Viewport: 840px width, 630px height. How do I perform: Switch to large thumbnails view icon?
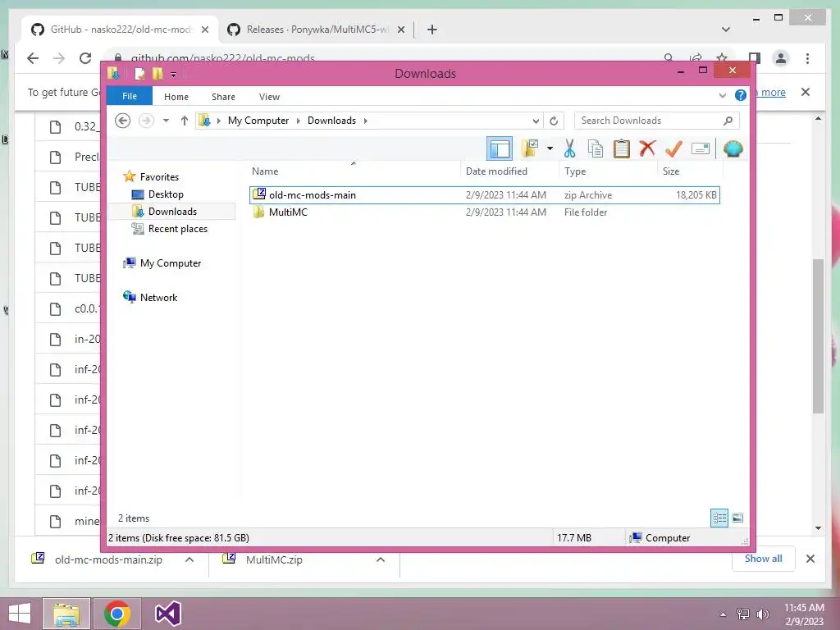click(x=737, y=518)
